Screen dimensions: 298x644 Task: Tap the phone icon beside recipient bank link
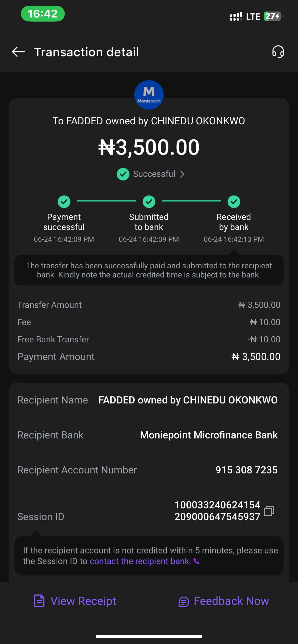[x=197, y=562]
